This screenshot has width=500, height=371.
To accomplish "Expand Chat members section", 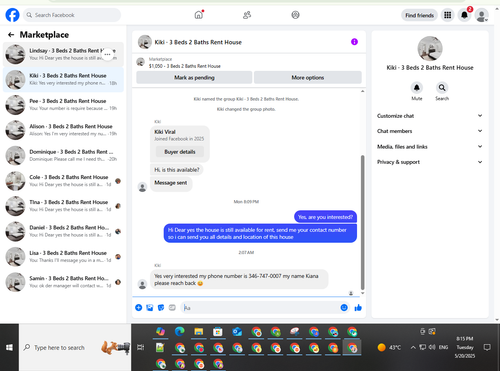I will pyautogui.click(x=430, y=131).
